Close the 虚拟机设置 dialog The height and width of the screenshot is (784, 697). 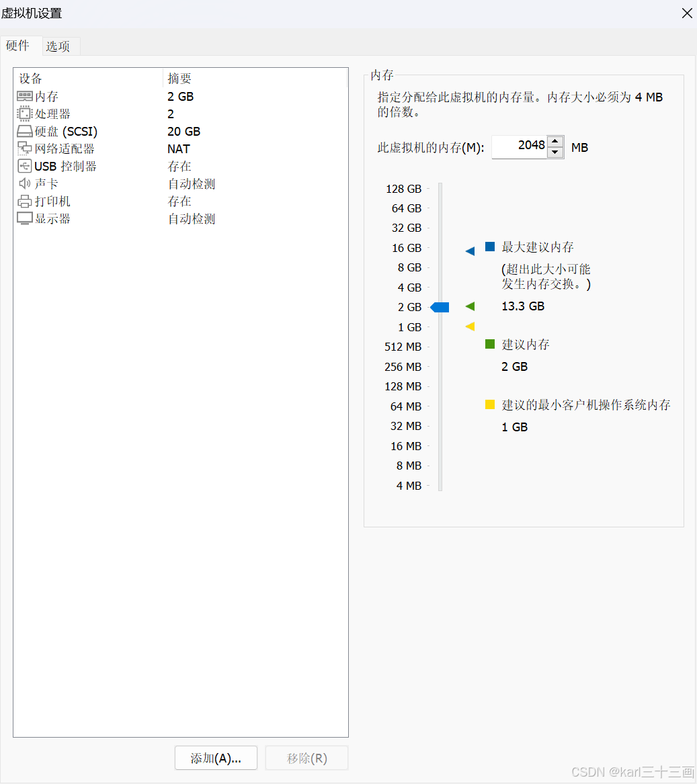(x=687, y=13)
